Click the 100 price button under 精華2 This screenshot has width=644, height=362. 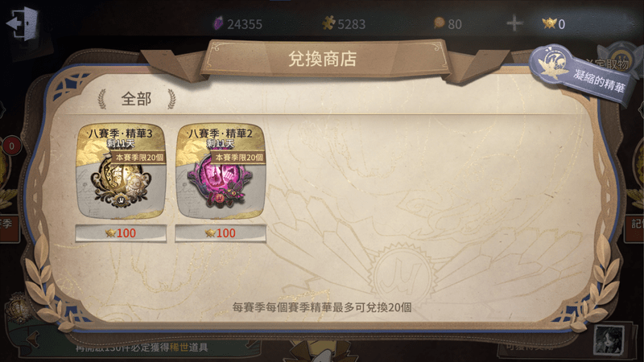pyautogui.click(x=221, y=233)
